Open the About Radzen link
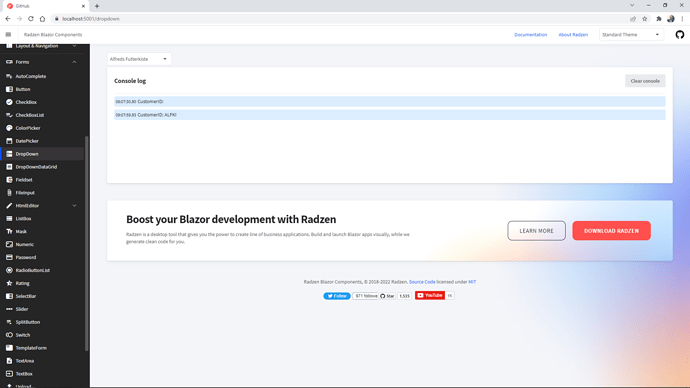The height and width of the screenshot is (388, 690). (573, 35)
